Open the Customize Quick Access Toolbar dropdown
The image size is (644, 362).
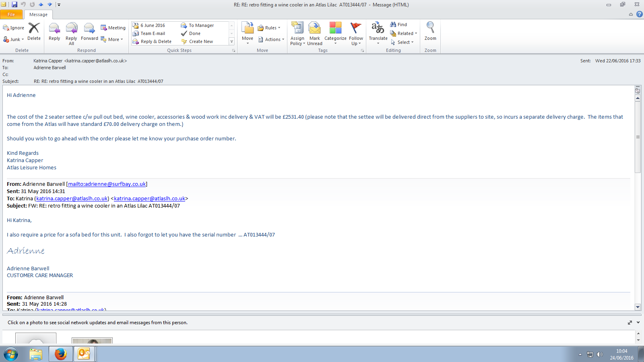[59, 5]
